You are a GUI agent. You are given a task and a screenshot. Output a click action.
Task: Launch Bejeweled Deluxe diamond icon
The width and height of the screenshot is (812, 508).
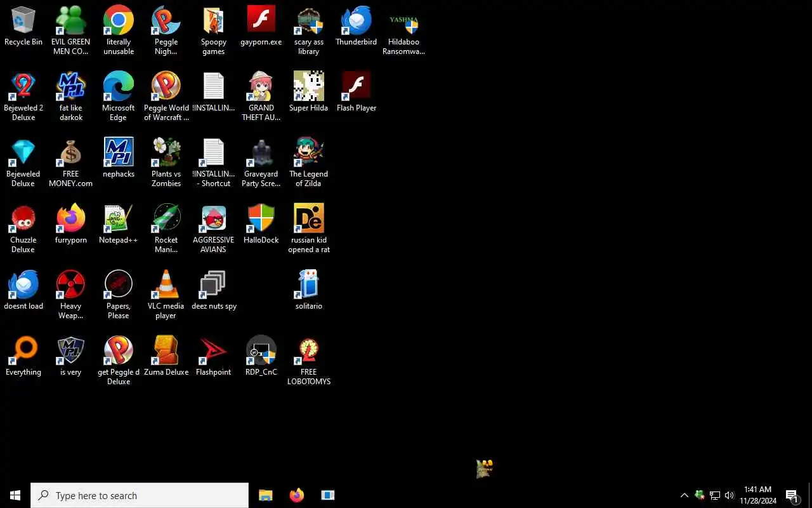(23, 163)
